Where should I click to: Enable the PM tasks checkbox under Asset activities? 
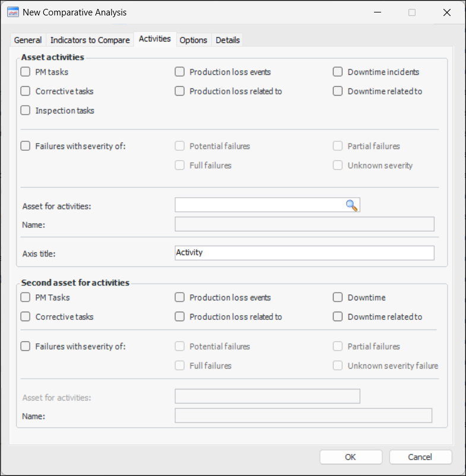point(26,72)
